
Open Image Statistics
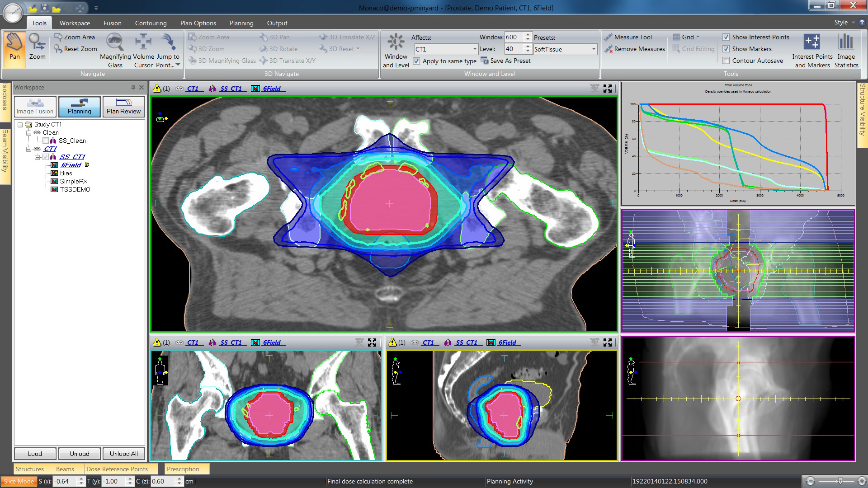846,50
